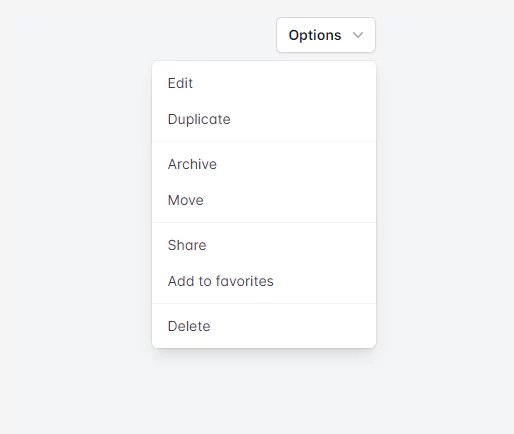Image resolution: width=514 pixels, height=434 pixels.
Task: Select the Archive menu entry
Action: [264, 164]
